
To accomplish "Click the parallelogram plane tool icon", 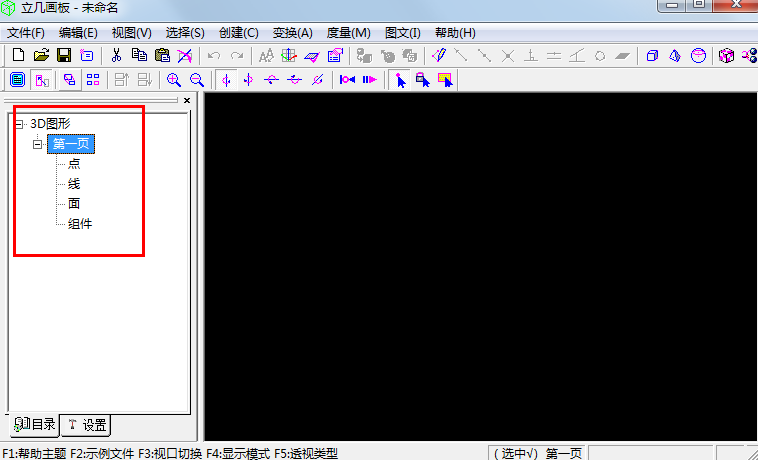I will 623,56.
